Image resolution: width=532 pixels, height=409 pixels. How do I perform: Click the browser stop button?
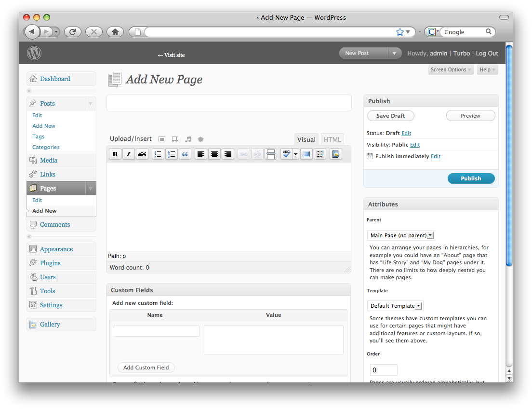(94, 32)
